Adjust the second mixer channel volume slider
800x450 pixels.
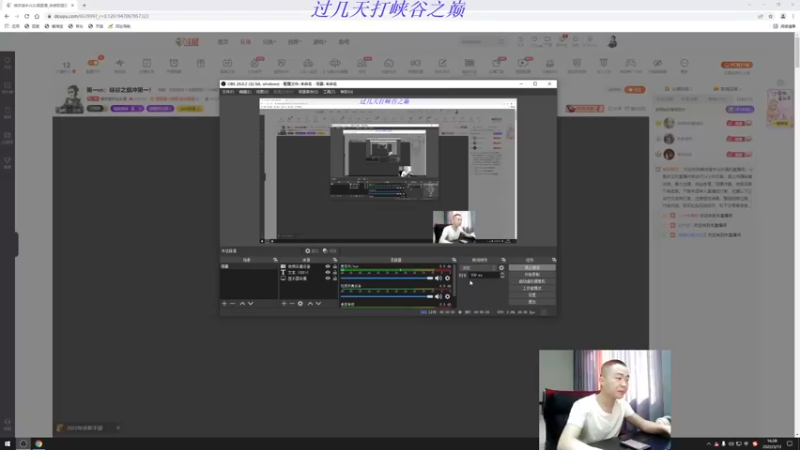coord(386,296)
